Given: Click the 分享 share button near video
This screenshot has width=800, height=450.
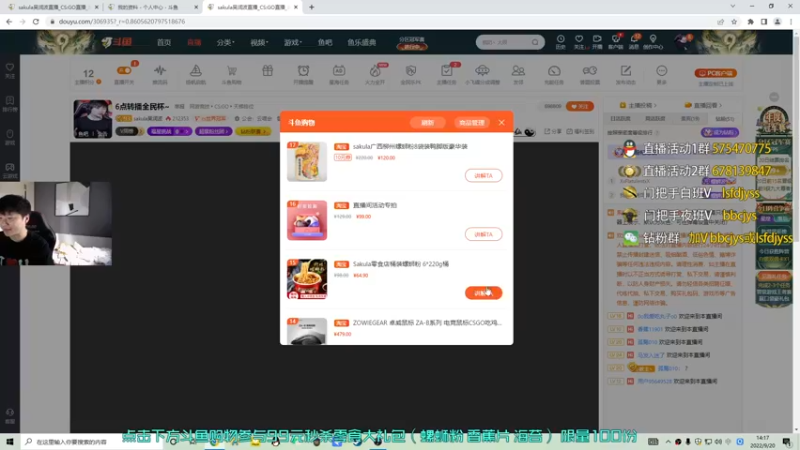Looking at the screenshot, I should coord(553,131).
